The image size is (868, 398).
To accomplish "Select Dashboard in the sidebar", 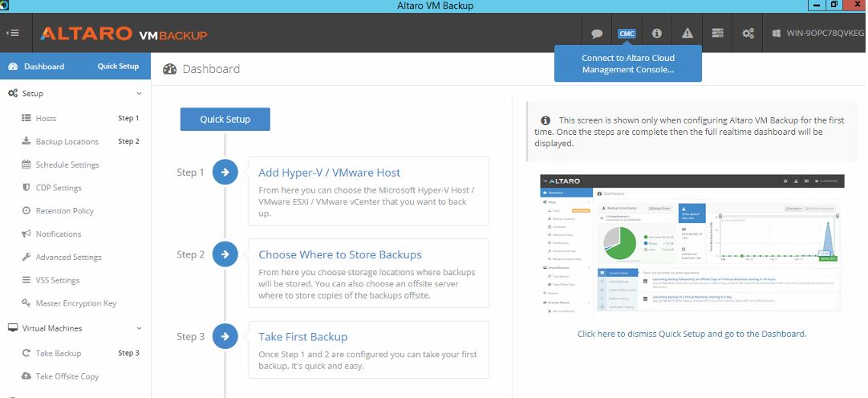I will click(44, 67).
